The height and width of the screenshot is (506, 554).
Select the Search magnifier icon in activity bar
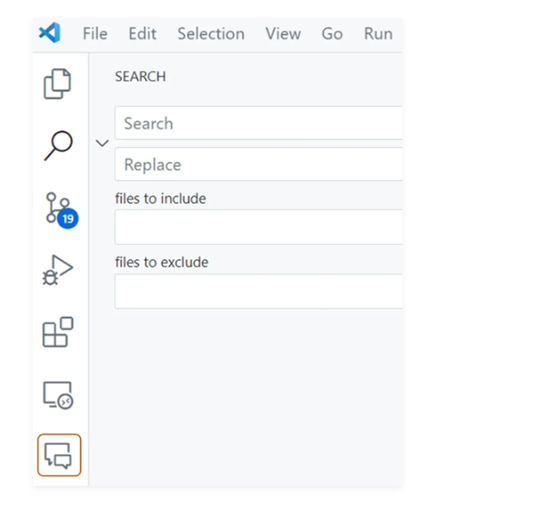click(58, 146)
